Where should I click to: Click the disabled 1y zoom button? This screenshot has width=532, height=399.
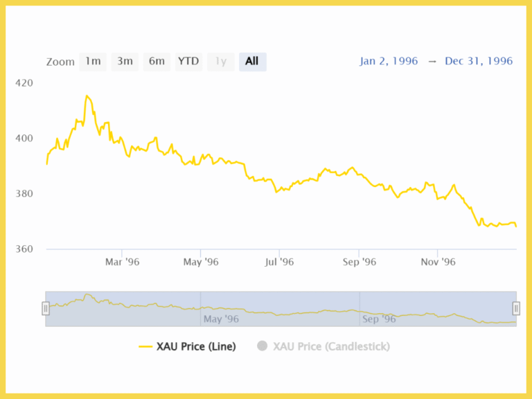click(220, 62)
